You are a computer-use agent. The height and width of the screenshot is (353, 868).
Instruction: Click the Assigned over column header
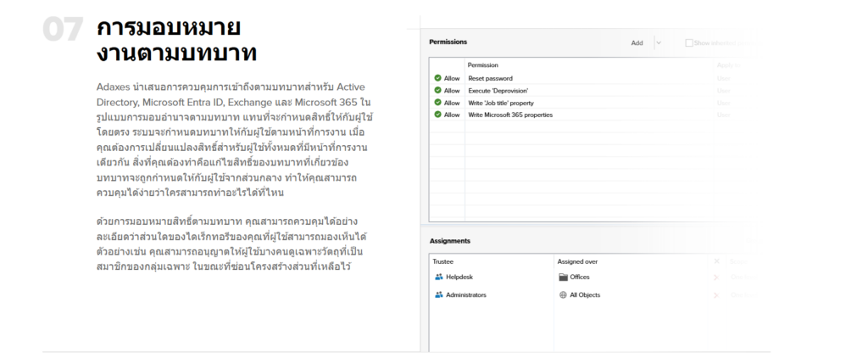tap(576, 261)
